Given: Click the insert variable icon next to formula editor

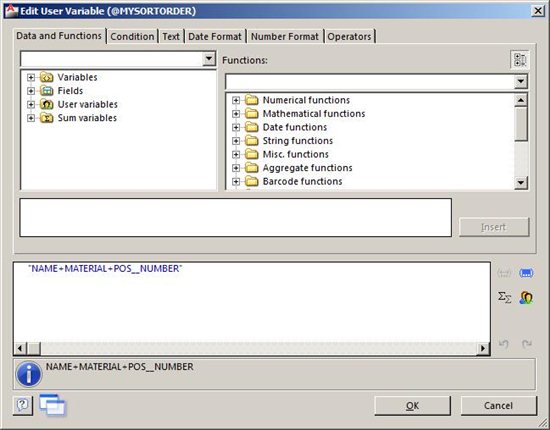Looking at the screenshot, I should click(526, 273).
